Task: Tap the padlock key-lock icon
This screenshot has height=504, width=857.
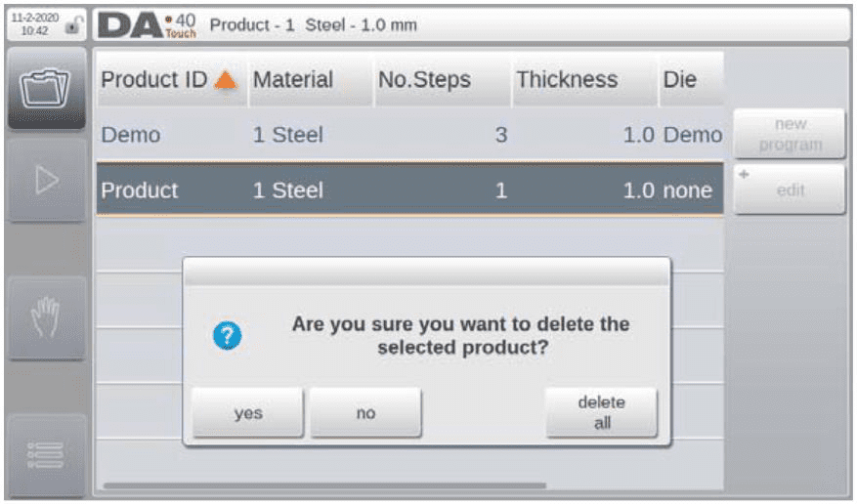Action: (x=72, y=25)
